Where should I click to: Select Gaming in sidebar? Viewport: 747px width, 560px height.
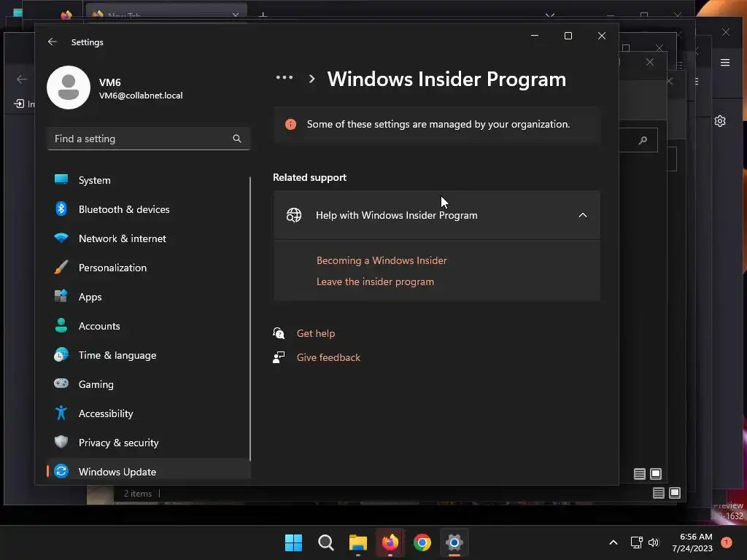[149, 384]
